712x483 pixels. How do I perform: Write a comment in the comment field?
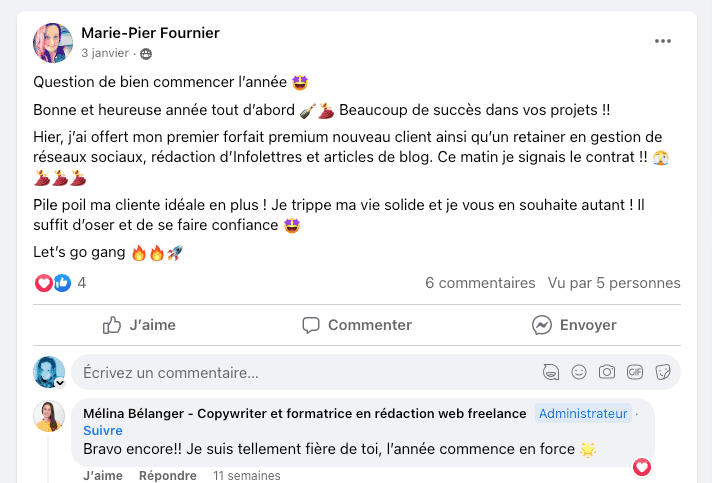coord(300,373)
